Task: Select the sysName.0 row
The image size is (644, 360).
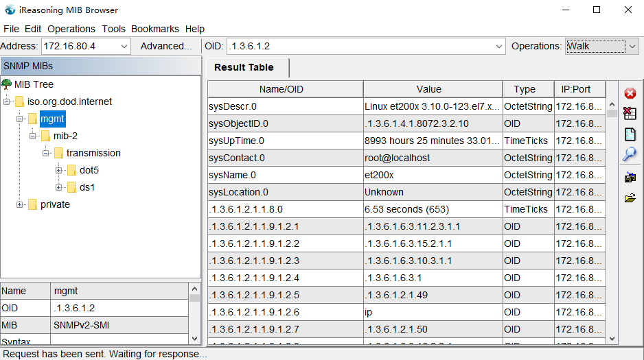Action: pos(406,175)
